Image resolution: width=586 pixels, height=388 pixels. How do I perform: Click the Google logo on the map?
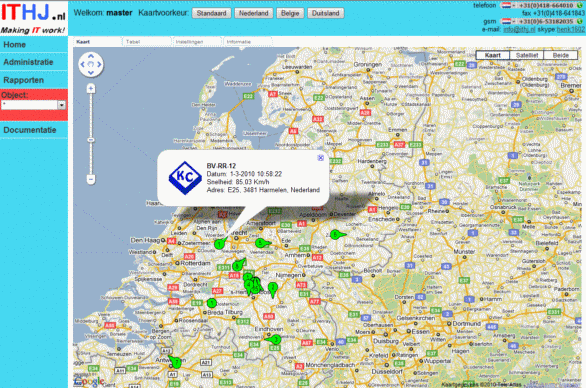[89, 381]
